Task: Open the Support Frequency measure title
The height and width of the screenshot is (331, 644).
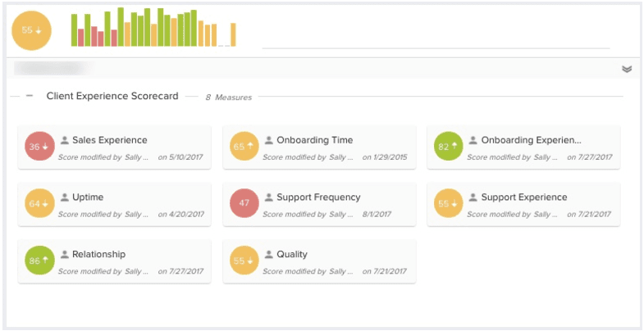Action: point(318,197)
